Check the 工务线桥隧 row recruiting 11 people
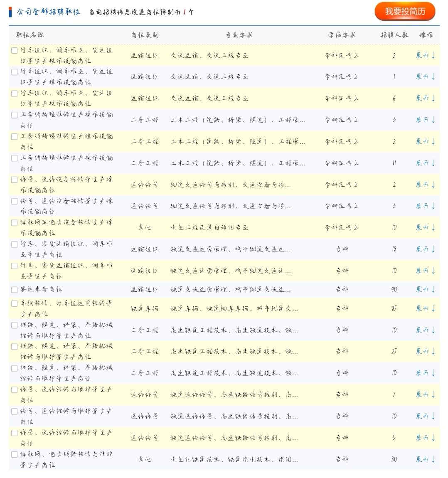The height and width of the screenshot is (478, 448). coord(15,158)
